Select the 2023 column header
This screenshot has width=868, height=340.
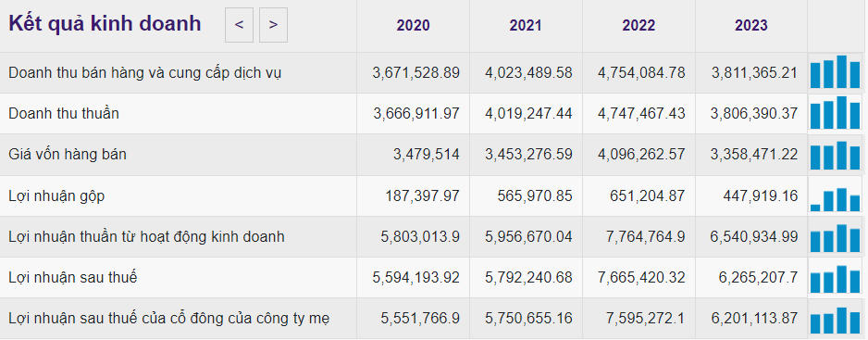click(751, 26)
